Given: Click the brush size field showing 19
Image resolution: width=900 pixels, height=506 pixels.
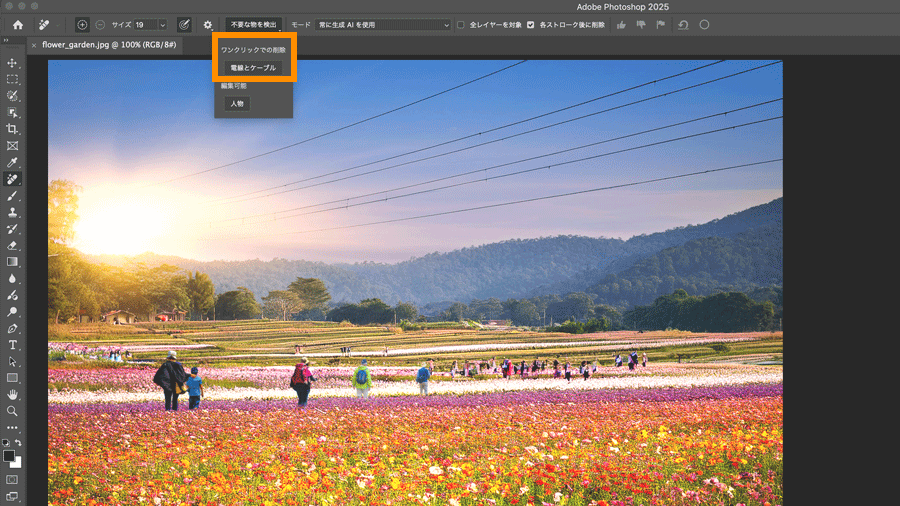Looking at the screenshot, I should 145,25.
